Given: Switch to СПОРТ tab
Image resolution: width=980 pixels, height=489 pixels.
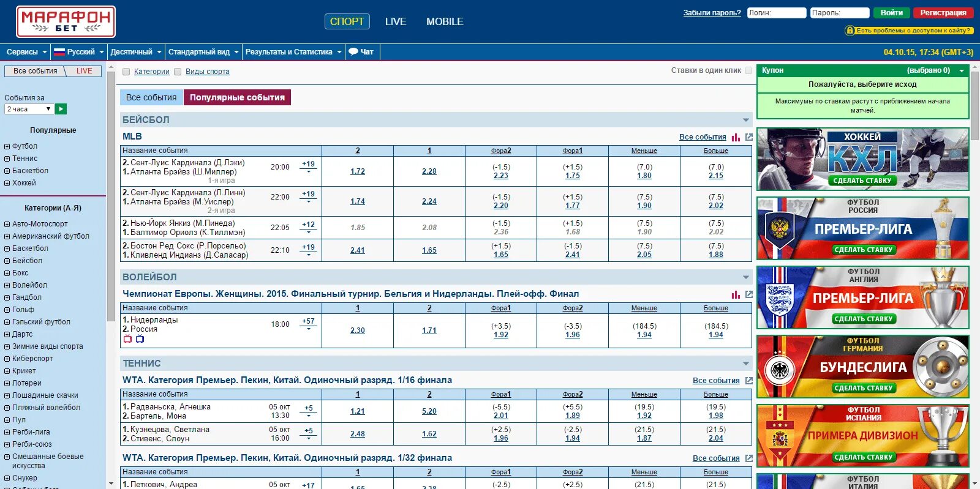Looking at the screenshot, I should 347,21.
